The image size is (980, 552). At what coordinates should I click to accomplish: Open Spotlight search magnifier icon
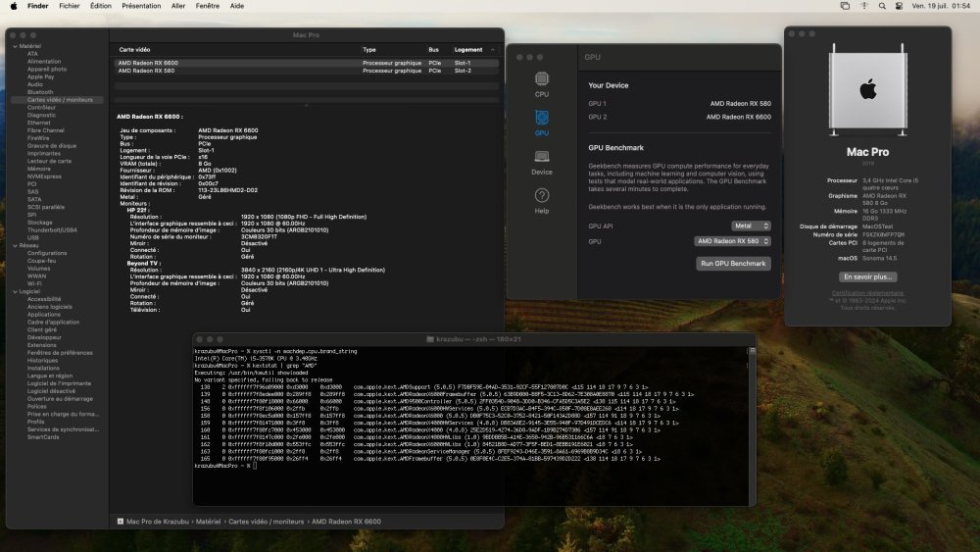tap(882, 6)
